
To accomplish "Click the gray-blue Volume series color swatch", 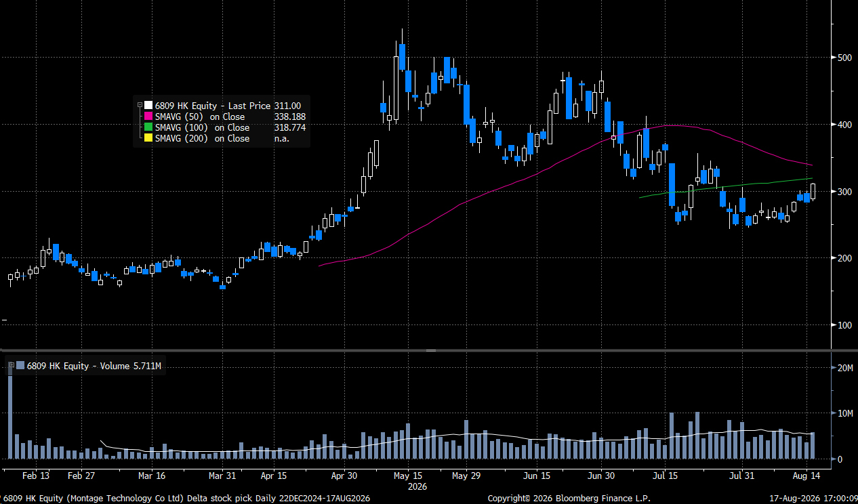I will pos(20,366).
